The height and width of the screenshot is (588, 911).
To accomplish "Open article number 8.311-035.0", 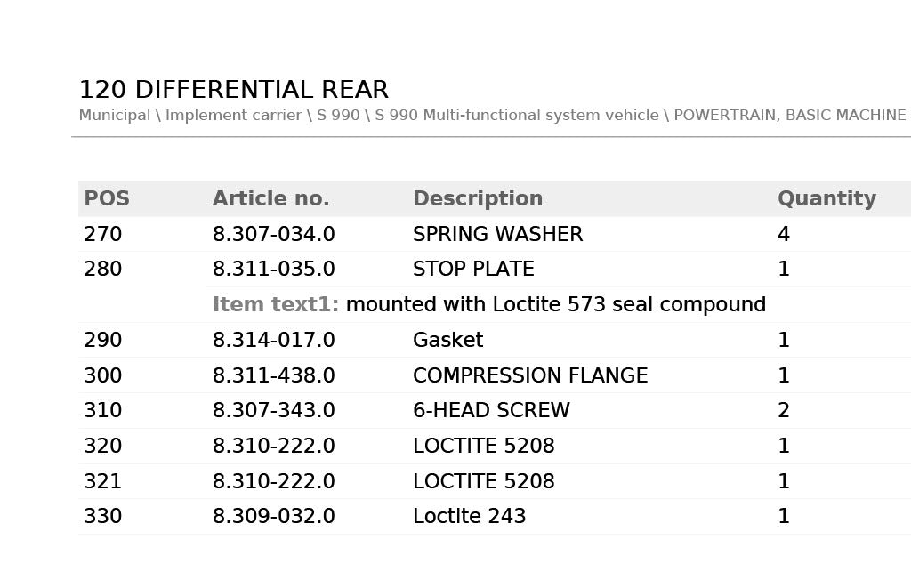I will (x=273, y=270).
